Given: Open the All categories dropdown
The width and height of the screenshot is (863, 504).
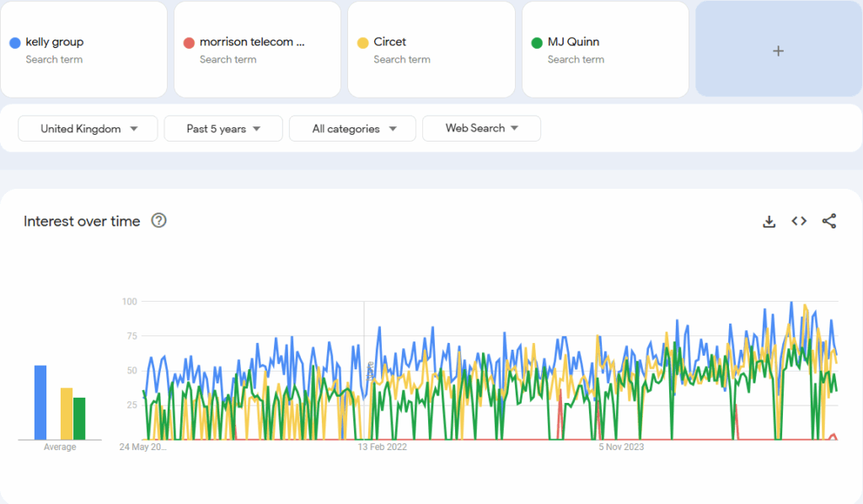Looking at the screenshot, I should 352,129.
